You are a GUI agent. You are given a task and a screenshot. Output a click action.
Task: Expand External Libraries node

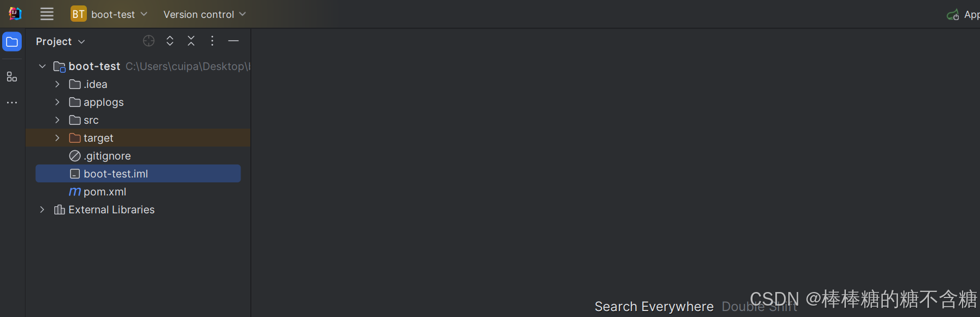[42, 210]
